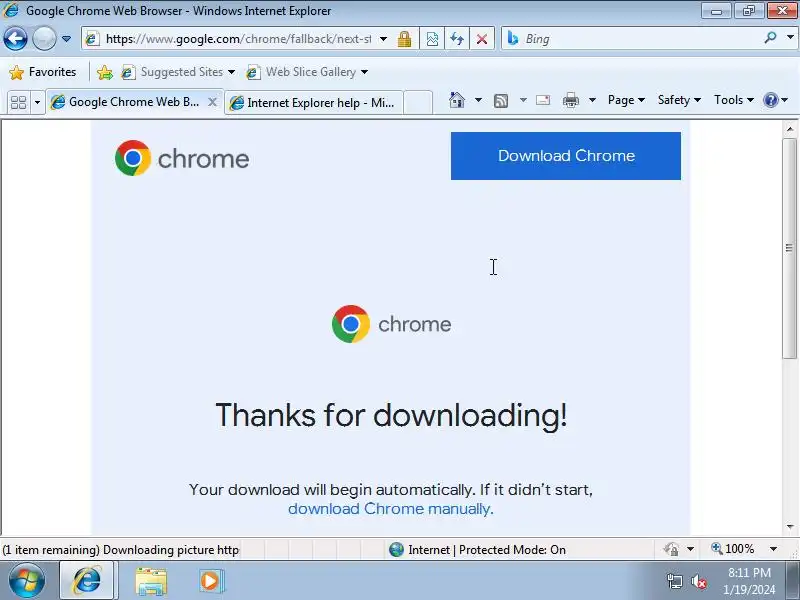The image size is (800, 600).
Task: Open the Safety menu
Action: tap(679, 100)
